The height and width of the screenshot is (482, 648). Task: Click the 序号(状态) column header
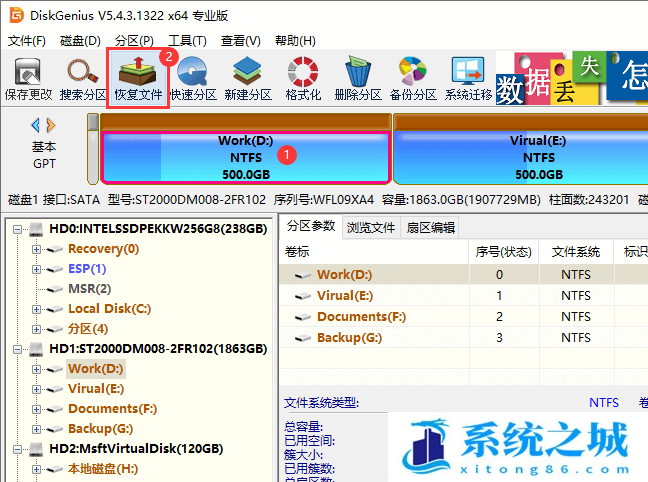pos(503,252)
